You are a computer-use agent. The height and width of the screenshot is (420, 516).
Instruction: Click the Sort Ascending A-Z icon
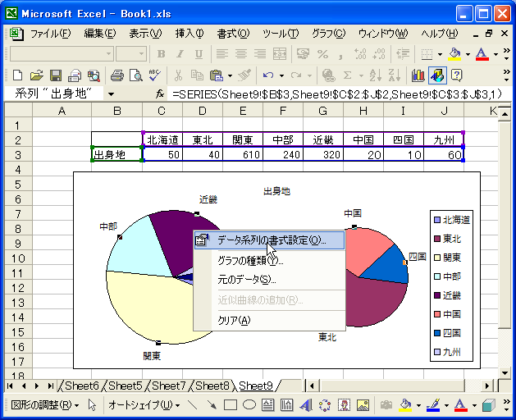376,75
